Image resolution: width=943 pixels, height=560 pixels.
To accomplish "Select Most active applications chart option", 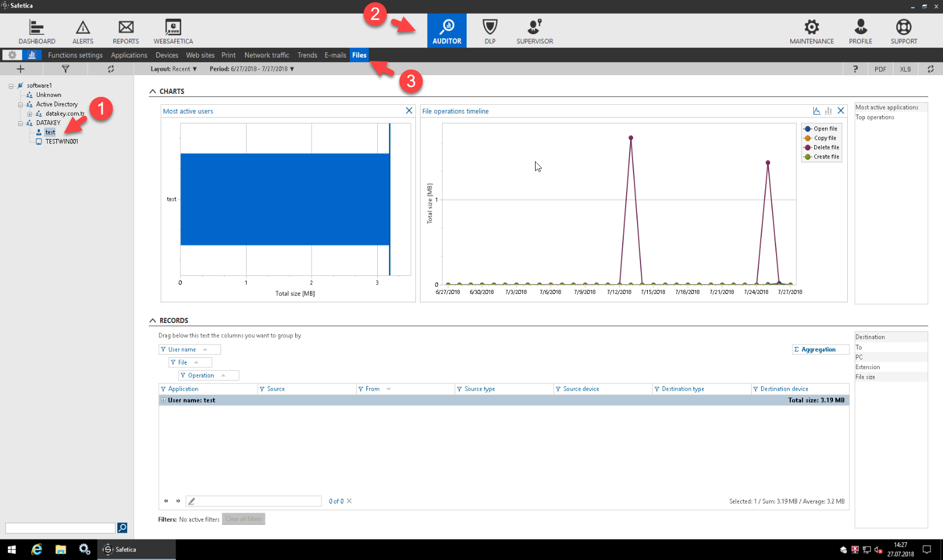I will point(887,107).
